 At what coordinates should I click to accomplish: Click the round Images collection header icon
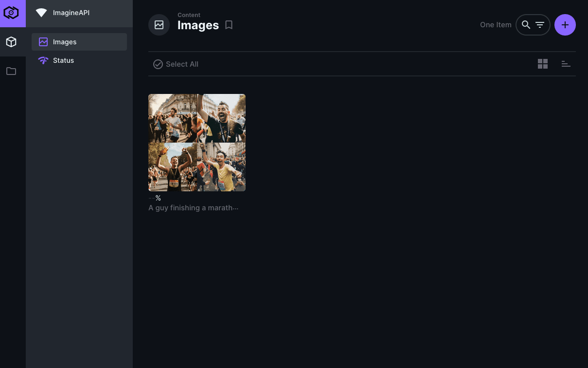(159, 25)
